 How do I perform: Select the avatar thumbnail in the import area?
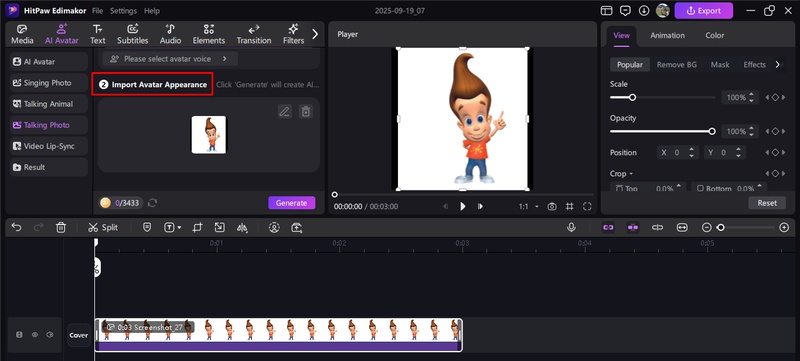[x=209, y=135]
